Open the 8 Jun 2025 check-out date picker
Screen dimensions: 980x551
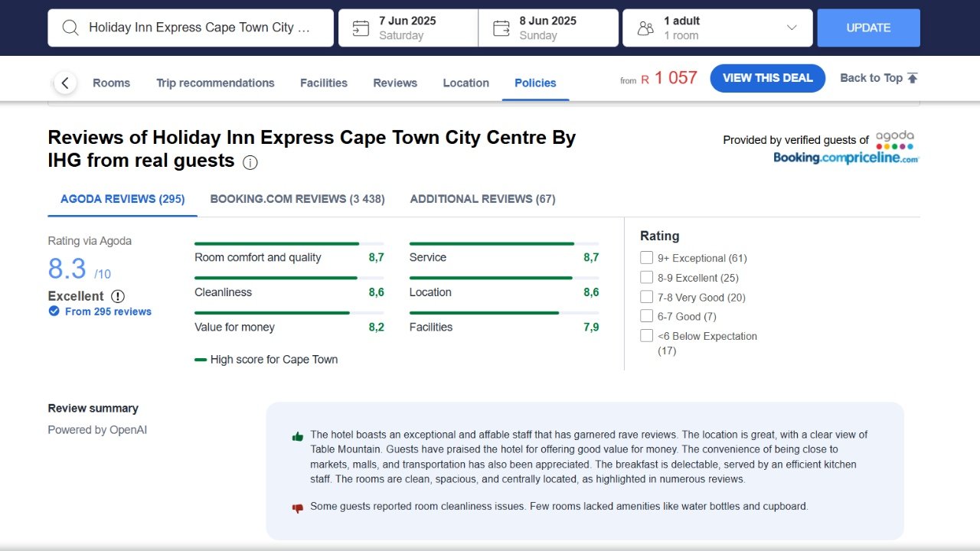pos(548,28)
